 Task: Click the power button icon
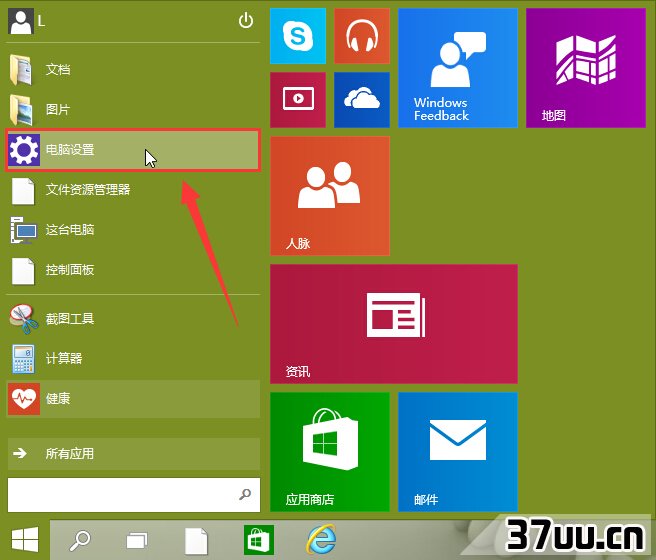(x=246, y=20)
